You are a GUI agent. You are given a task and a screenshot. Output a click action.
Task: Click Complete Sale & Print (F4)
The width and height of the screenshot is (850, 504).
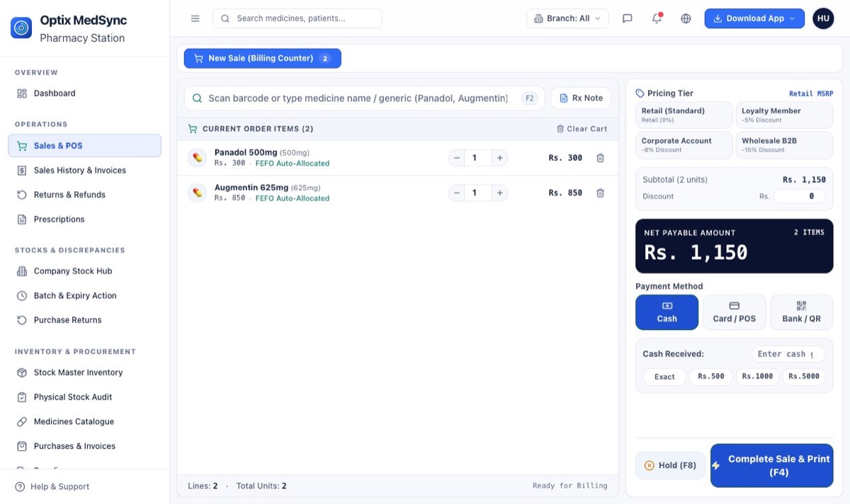pyautogui.click(x=771, y=466)
